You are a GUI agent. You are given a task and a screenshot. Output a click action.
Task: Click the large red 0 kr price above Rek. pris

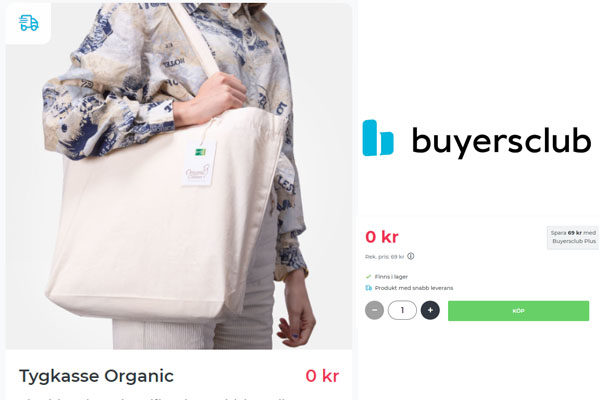pos(382,237)
